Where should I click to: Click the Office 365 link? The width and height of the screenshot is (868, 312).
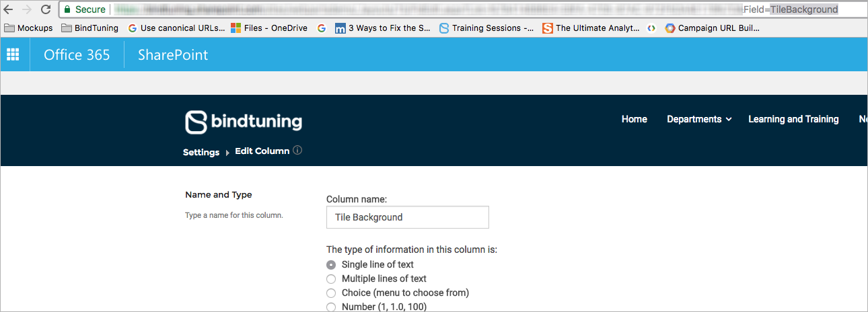77,55
